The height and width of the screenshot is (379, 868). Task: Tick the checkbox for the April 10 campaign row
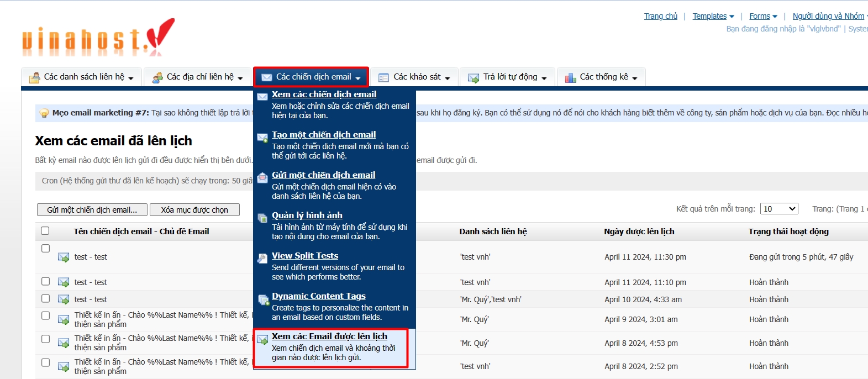click(x=46, y=298)
